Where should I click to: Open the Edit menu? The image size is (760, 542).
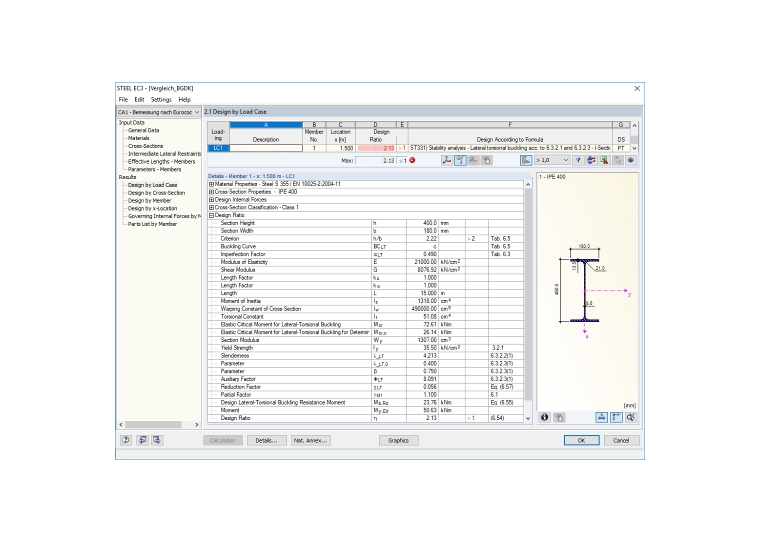click(140, 99)
